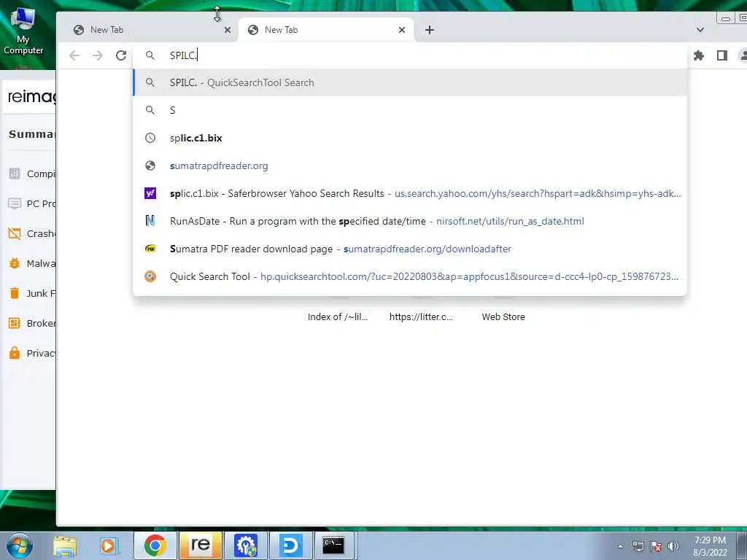
Task: Select Saferbrowser Yahoo Search Results suggestion
Action: [410, 193]
